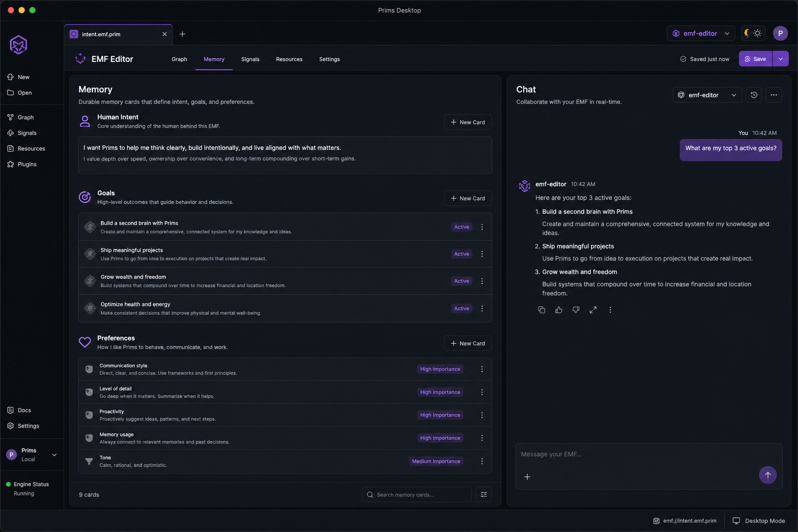Open options for Memory usage preference
Viewport: 798px width, 532px height.
[x=482, y=438]
